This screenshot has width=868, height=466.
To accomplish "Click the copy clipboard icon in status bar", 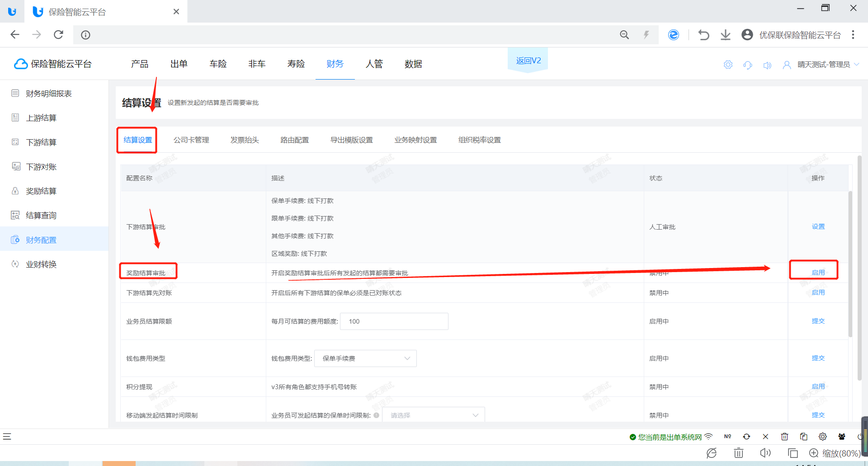I will click(x=803, y=437).
